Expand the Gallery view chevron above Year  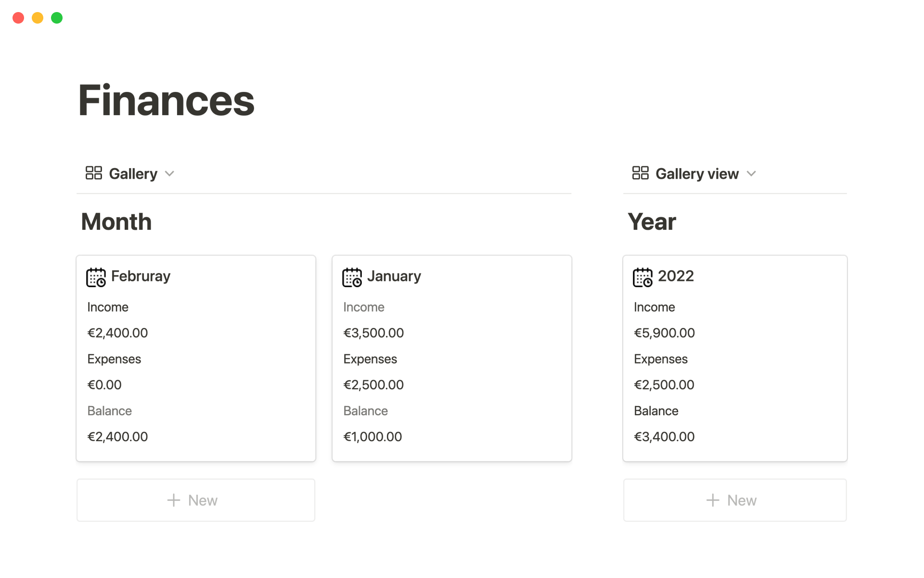[x=751, y=173]
